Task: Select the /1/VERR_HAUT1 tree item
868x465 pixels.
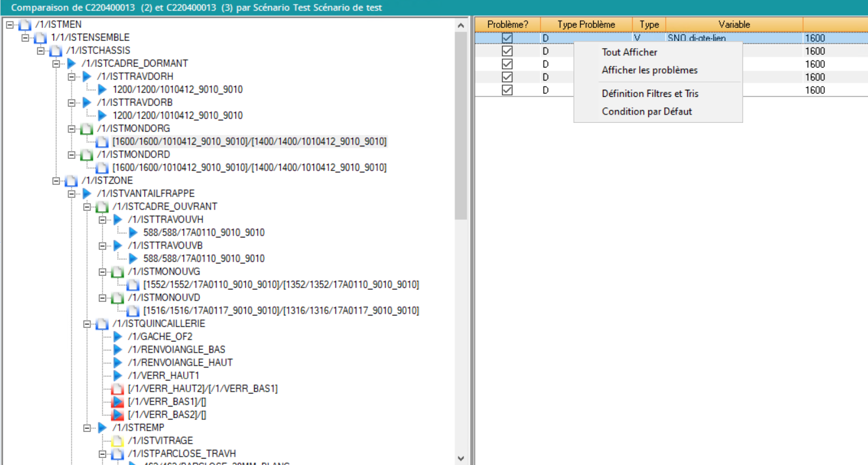Action: (x=163, y=376)
